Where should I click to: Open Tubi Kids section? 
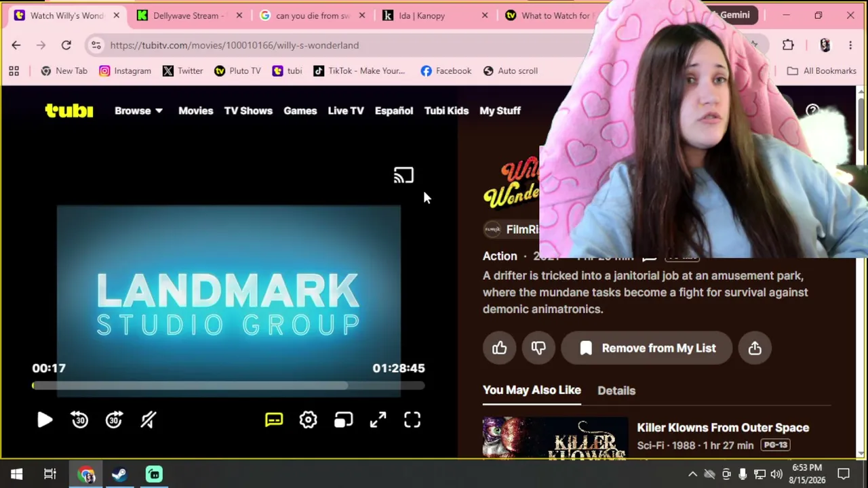pyautogui.click(x=446, y=110)
